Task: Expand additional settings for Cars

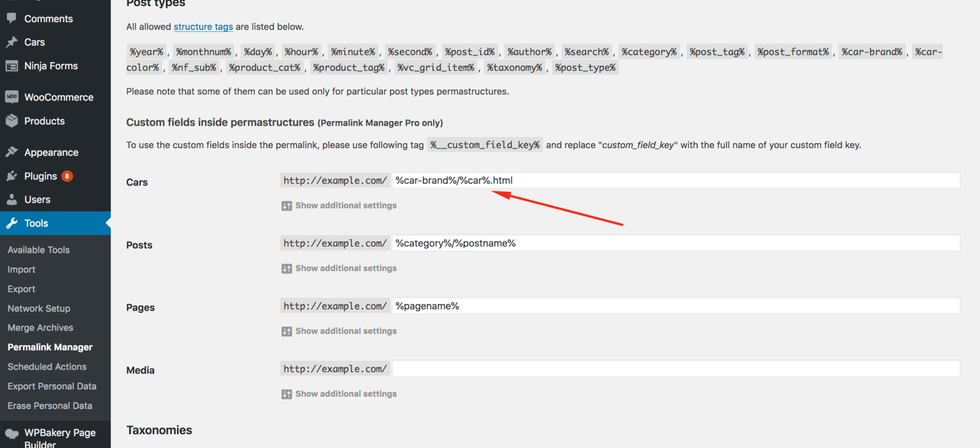Action: point(345,205)
